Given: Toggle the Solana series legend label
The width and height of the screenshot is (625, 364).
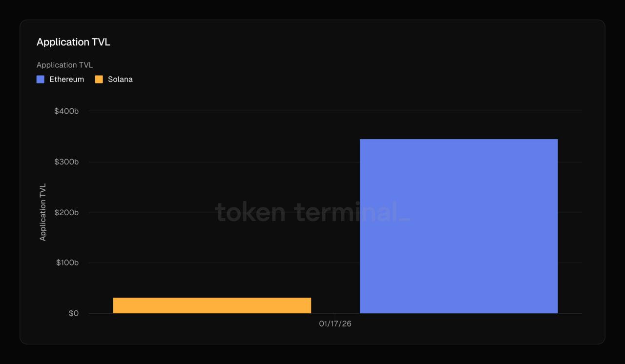Looking at the screenshot, I should point(120,79).
